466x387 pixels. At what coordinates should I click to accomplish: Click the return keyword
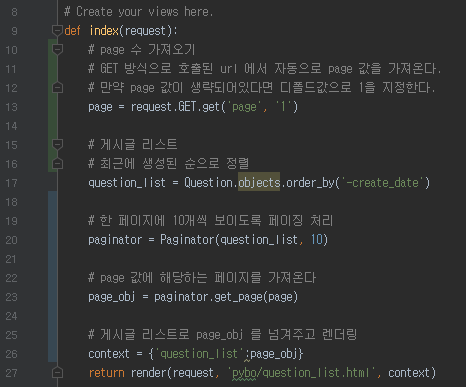point(106,373)
